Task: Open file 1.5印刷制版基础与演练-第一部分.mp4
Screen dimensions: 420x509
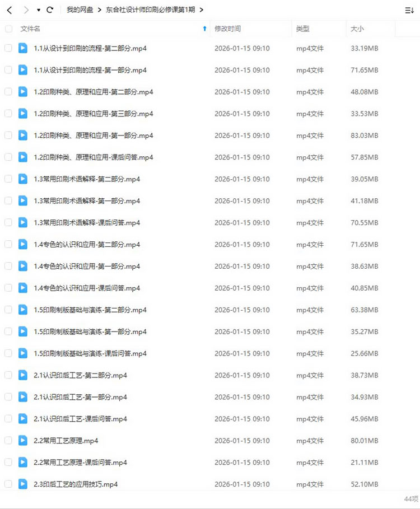Action: [90, 331]
